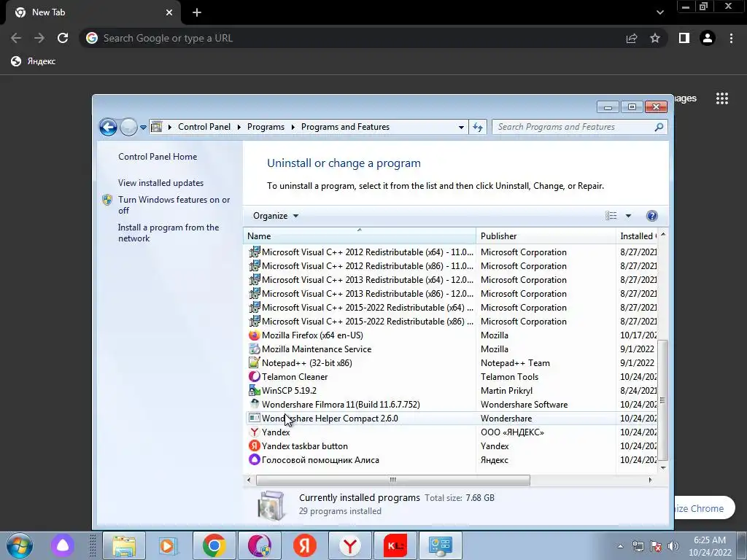Viewport: 747px width, 560px height.
Task: Select Mozilla Maintenance Service icon
Action: tap(255, 349)
